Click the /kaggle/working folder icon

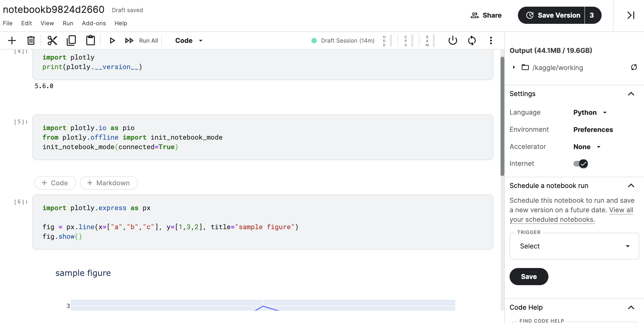(x=525, y=67)
